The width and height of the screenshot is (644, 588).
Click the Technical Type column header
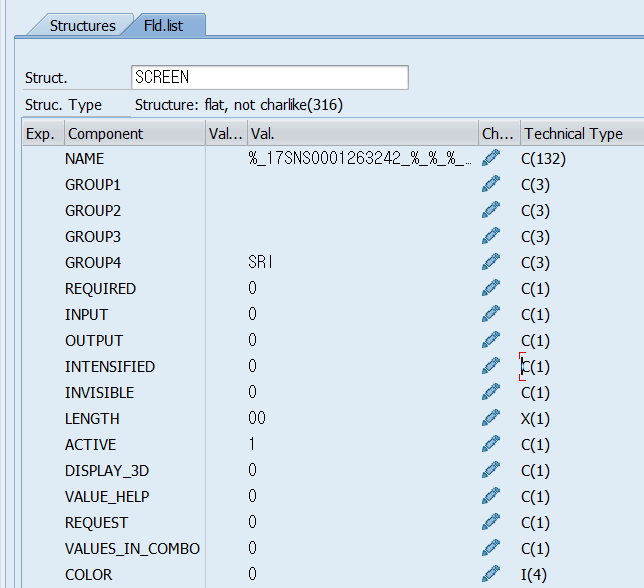(x=582, y=133)
